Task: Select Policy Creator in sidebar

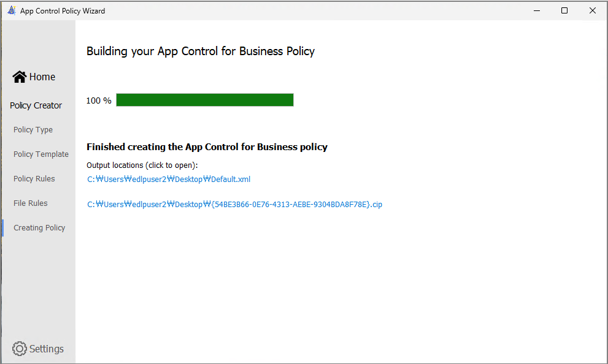Action: point(36,105)
